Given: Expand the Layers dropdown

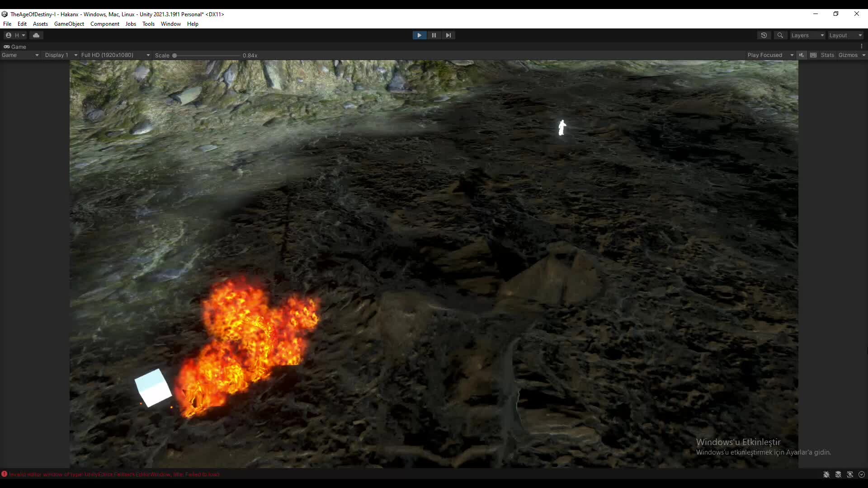Looking at the screenshot, I should [807, 35].
